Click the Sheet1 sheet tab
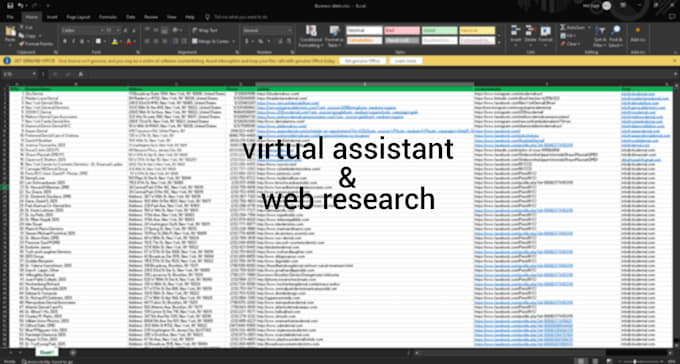 coord(46,352)
